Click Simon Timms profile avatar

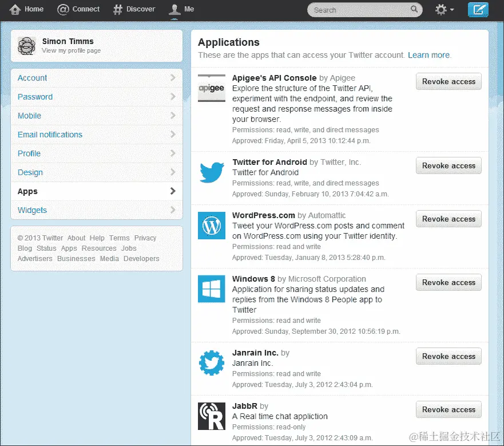click(x=26, y=46)
